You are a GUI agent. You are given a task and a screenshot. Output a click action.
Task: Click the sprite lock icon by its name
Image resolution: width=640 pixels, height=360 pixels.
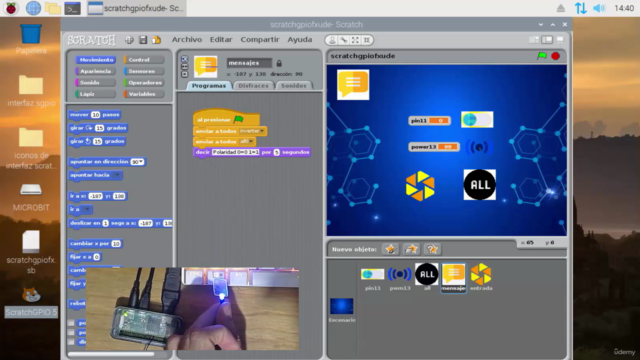coord(279,63)
